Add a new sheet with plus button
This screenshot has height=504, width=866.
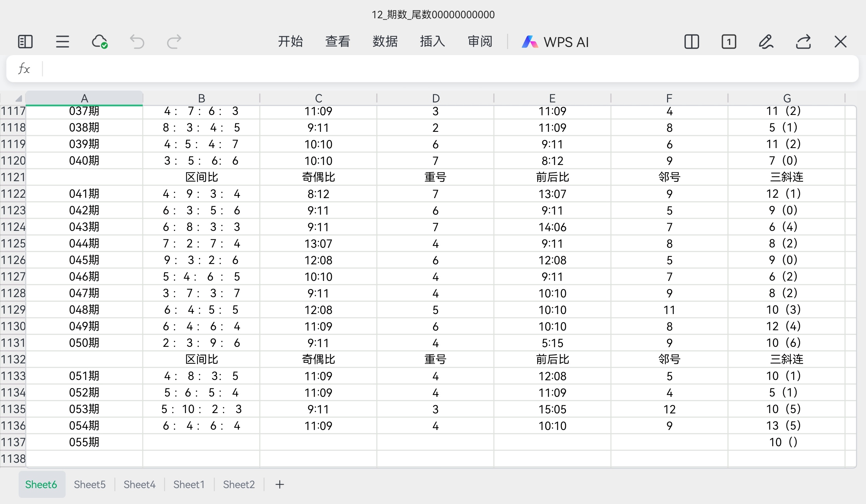pos(280,484)
